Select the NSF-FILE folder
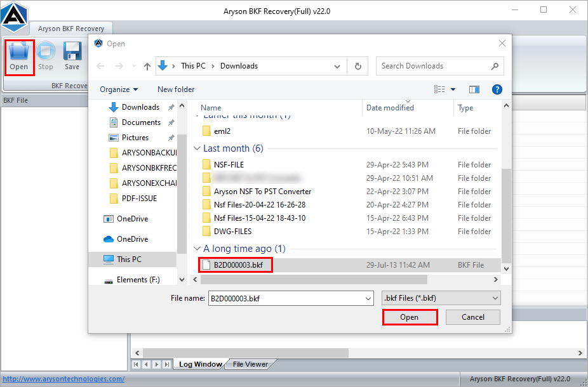Viewport: 588px width, 387px height. pos(229,165)
